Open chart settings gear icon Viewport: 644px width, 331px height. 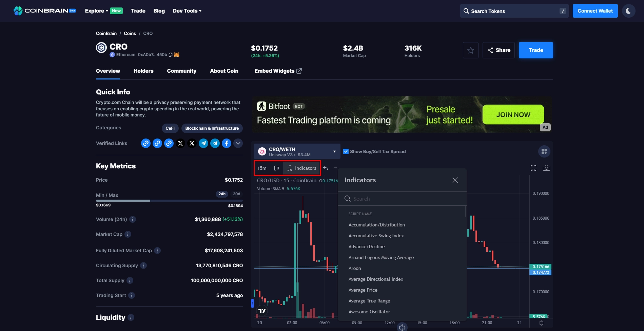pyautogui.click(x=541, y=323)
